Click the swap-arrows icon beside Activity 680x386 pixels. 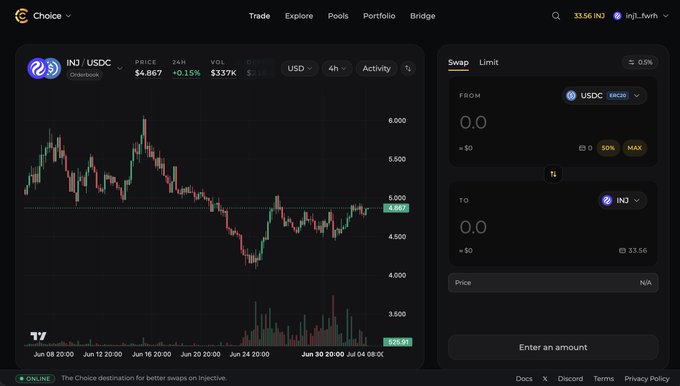(408, 69)
